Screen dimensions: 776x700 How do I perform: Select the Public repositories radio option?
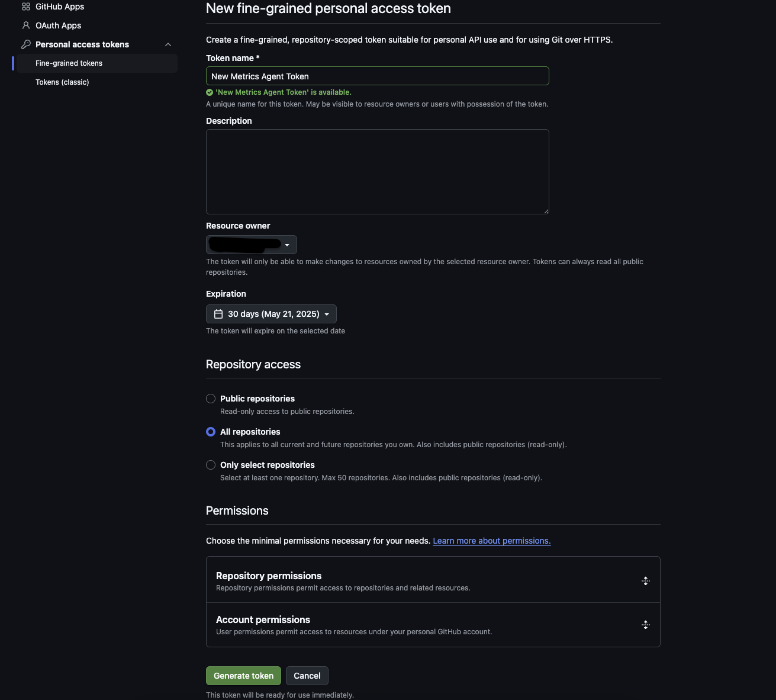pyautogui.click(x=211, y=399)
